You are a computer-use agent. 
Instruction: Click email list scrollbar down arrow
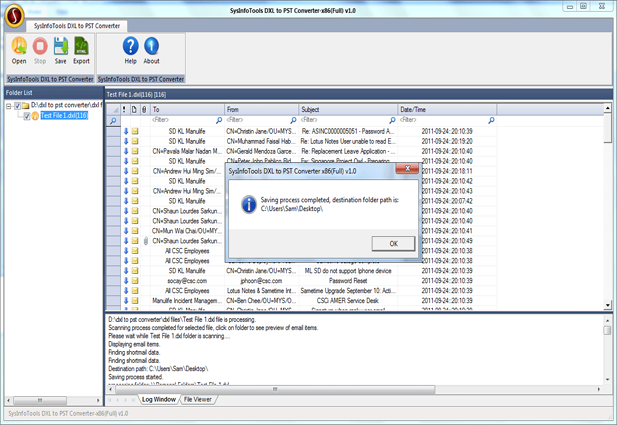608,305
